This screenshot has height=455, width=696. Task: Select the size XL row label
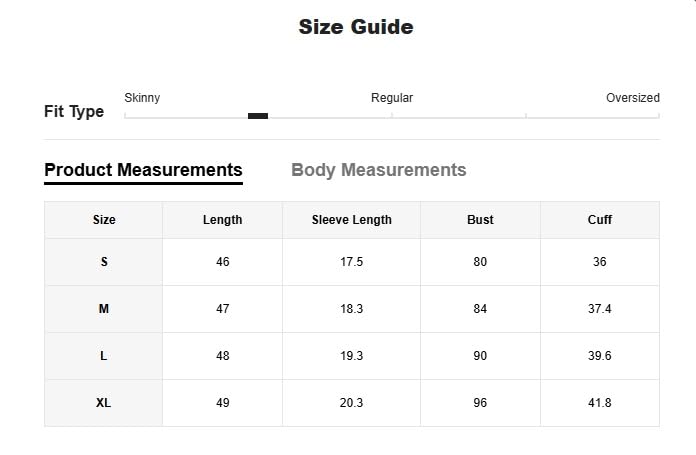click(x=104, y=403)
